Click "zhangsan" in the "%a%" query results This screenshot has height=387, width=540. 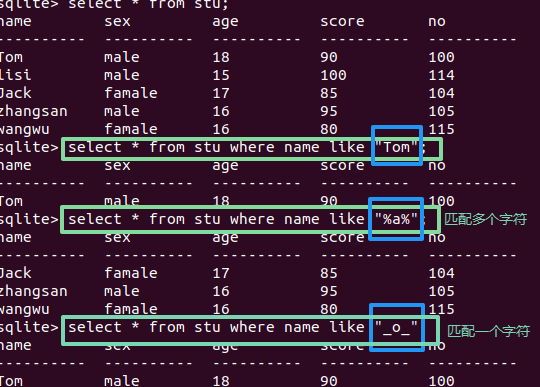[33, 292]
